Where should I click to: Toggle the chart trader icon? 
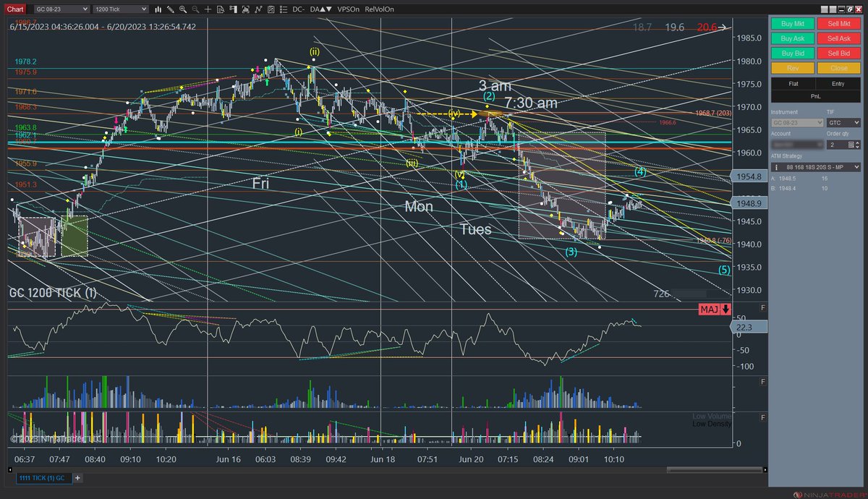pos(233,9)
